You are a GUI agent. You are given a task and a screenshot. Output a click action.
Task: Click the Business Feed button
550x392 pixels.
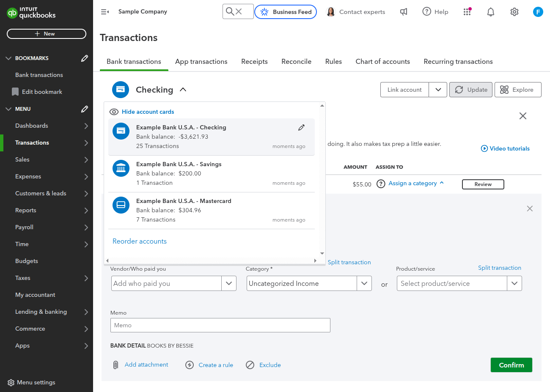coord(286,12)
